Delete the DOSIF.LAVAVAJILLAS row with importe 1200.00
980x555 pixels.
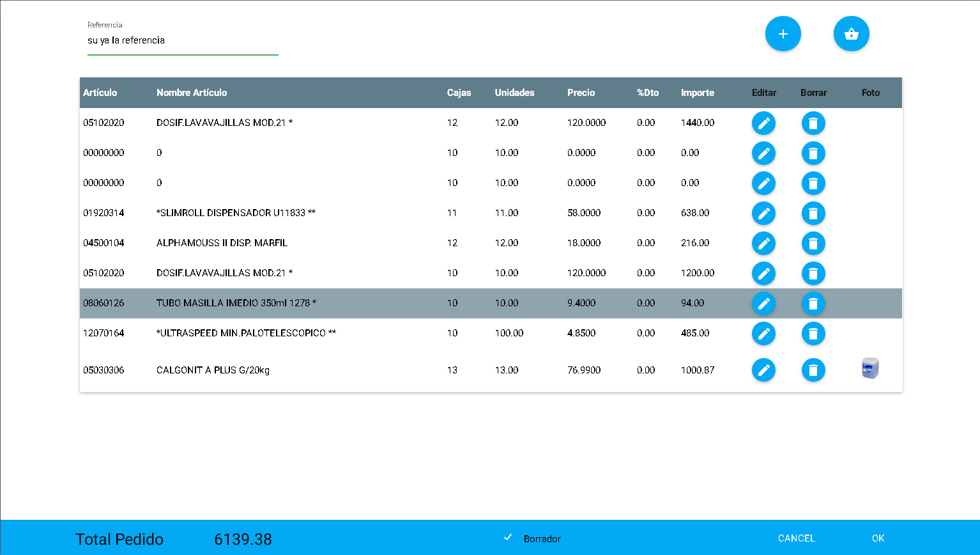(813, 273)
